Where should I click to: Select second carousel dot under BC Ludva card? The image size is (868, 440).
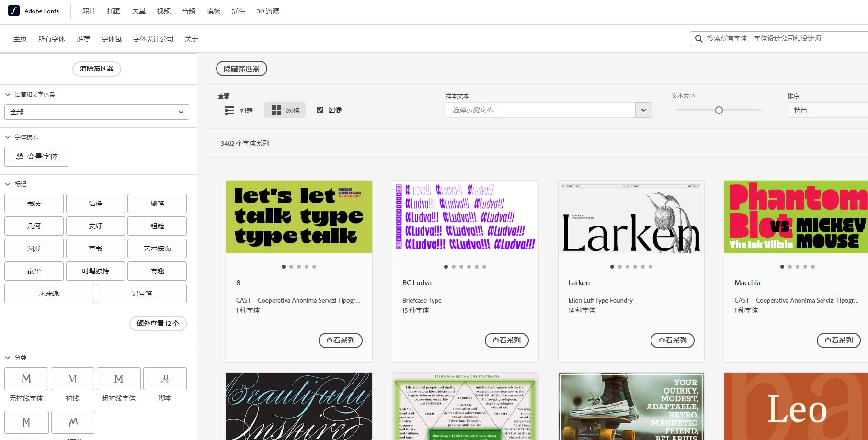click(x=454, y=267)
